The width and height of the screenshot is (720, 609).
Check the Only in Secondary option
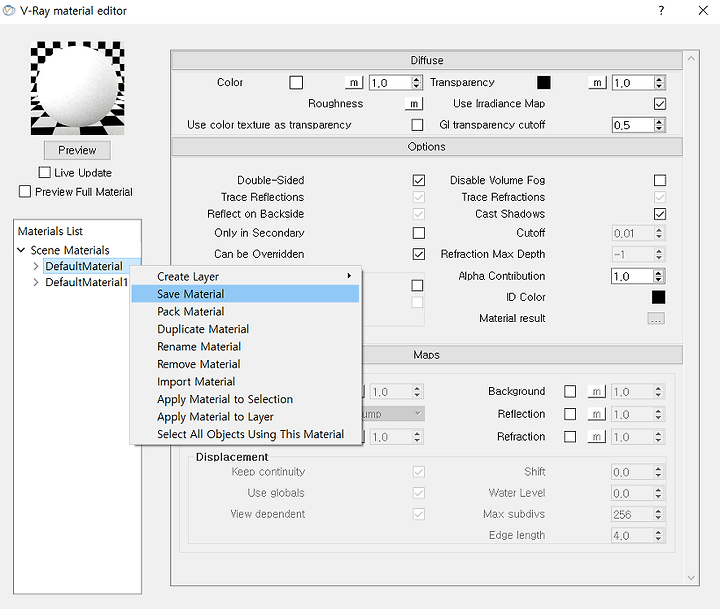[419, 233]
